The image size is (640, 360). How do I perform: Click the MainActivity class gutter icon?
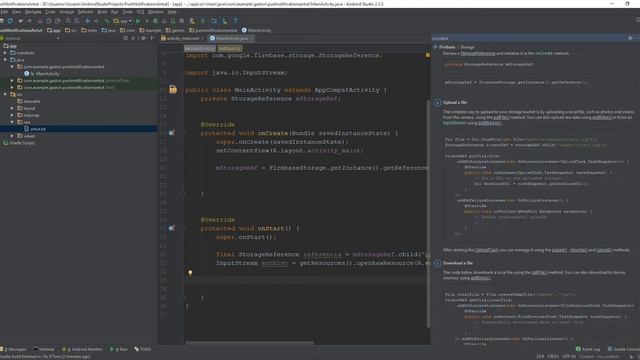173,90
